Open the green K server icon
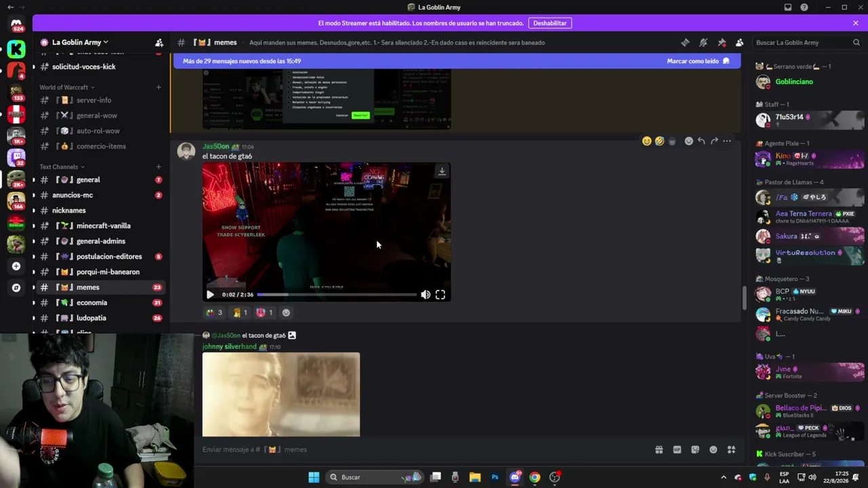Image resolution: width=868 pixels, height=488 pixels. (16, 49)
